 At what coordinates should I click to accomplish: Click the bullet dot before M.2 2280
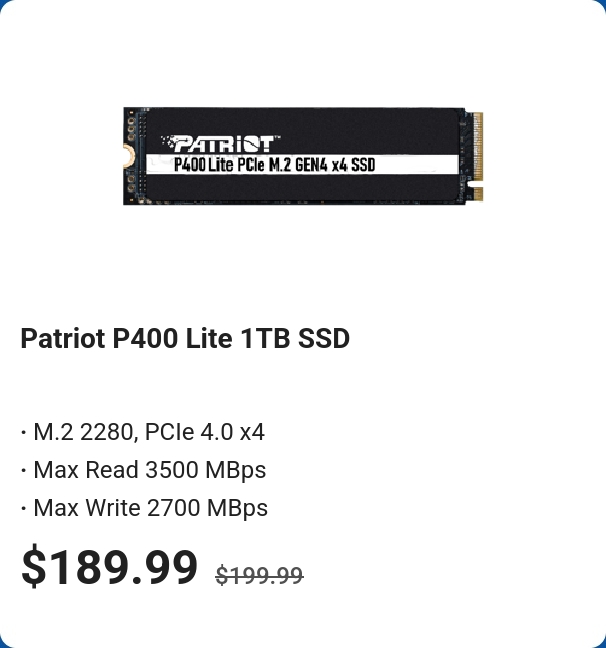(24, 433)
